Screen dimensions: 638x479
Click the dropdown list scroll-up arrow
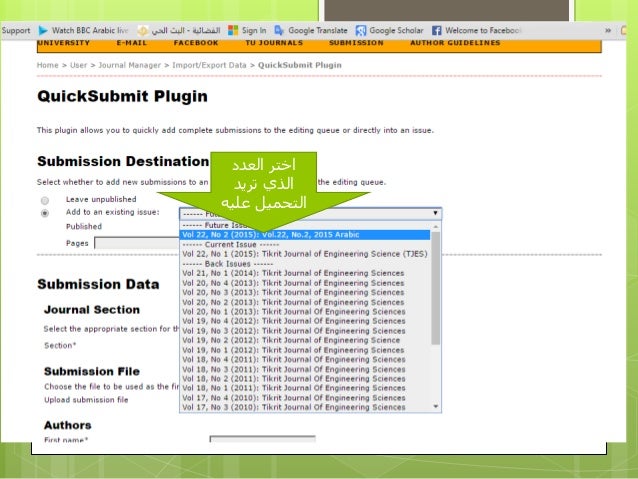click(435, 226)
